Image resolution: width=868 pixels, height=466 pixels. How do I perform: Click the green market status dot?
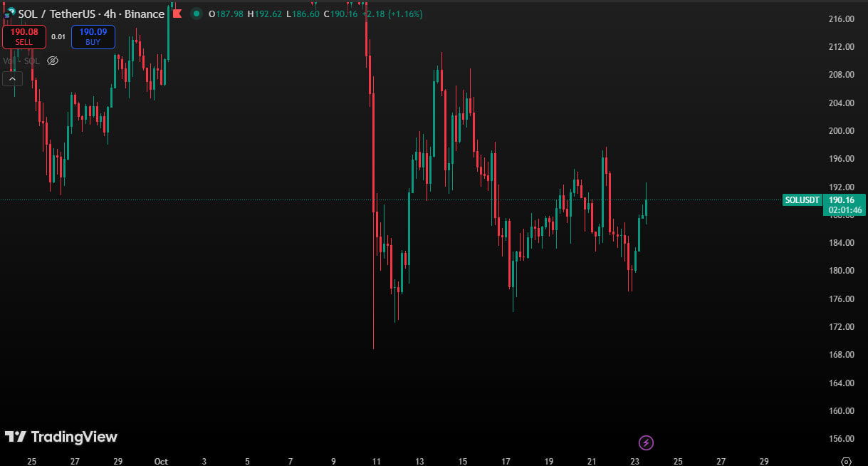[195, 14]
